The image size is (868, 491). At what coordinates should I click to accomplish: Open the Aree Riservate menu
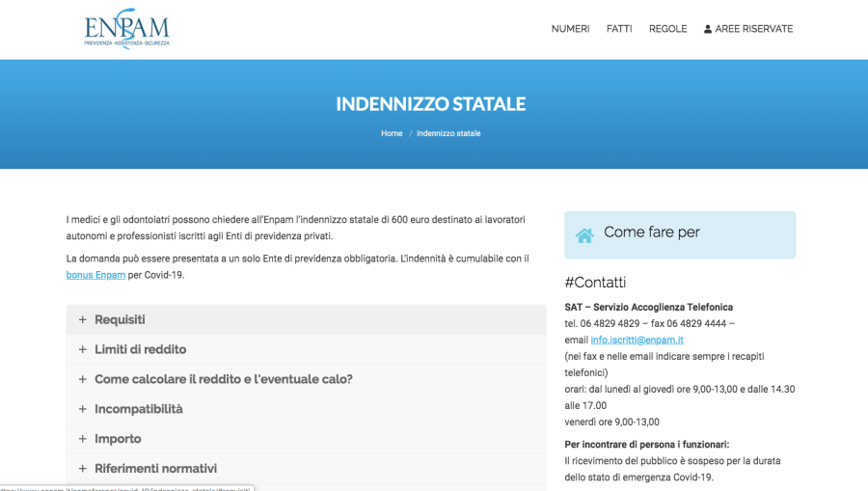753,29
